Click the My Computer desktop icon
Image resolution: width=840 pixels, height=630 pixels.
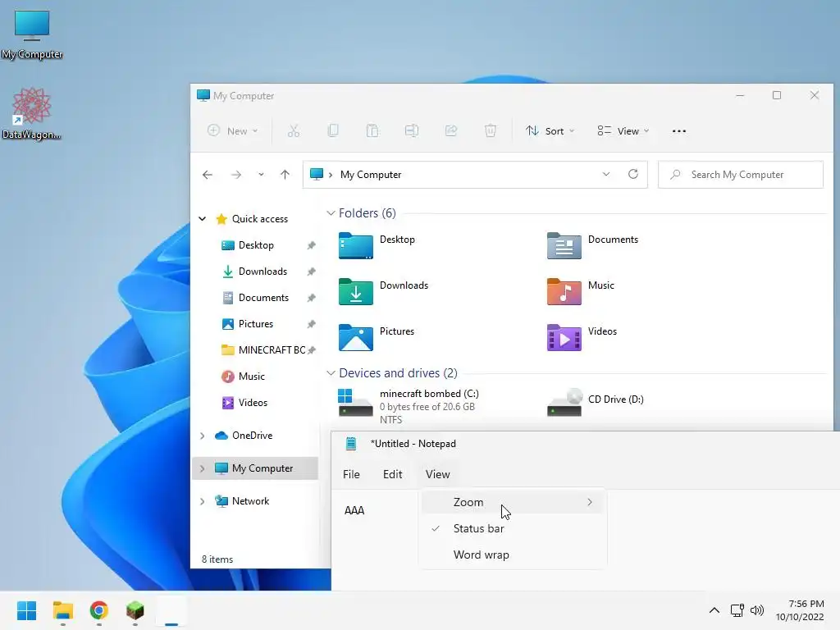pyautogui.click(x=32, y=34)
